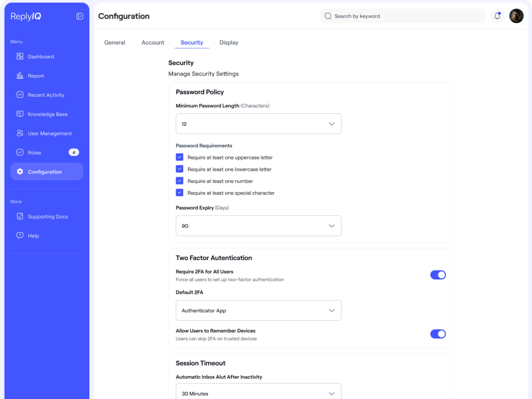Toggle Require 2FA for All Users
The width and height of the screenshot is (532, 399).
tap(438, 275)
